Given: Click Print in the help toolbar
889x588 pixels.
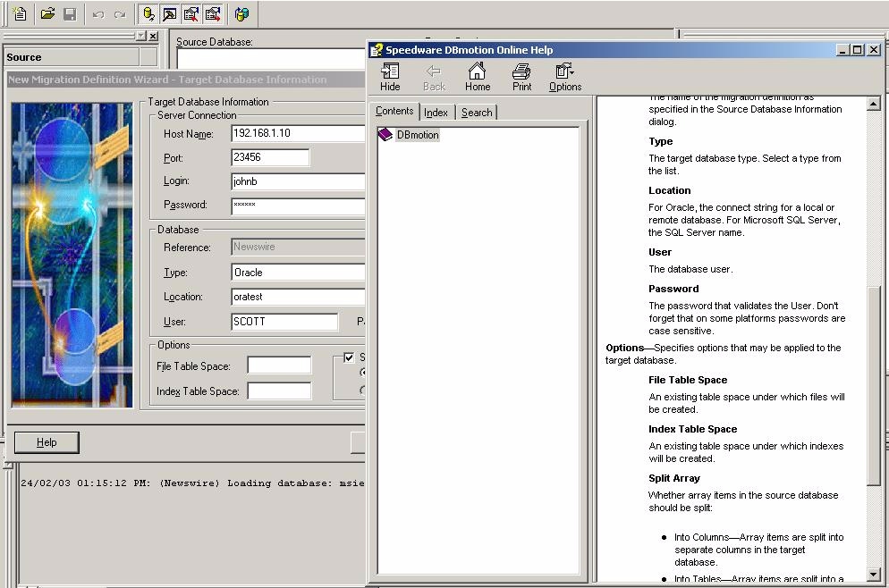Looking at the screenshot, I should [x=521, y=78].
